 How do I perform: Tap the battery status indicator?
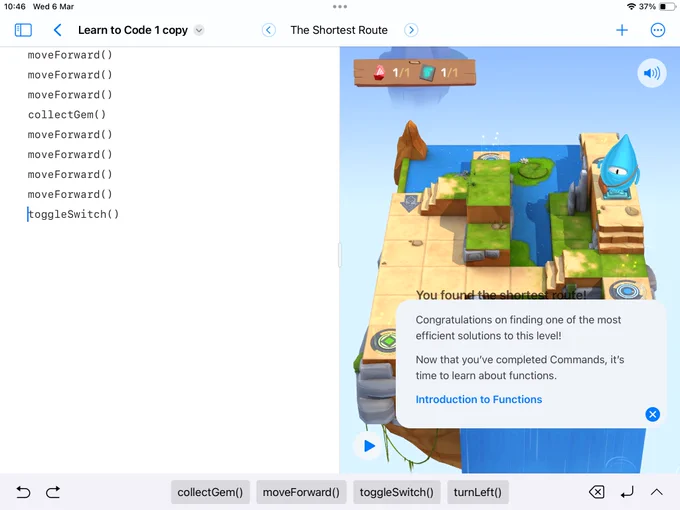point(668,7)
